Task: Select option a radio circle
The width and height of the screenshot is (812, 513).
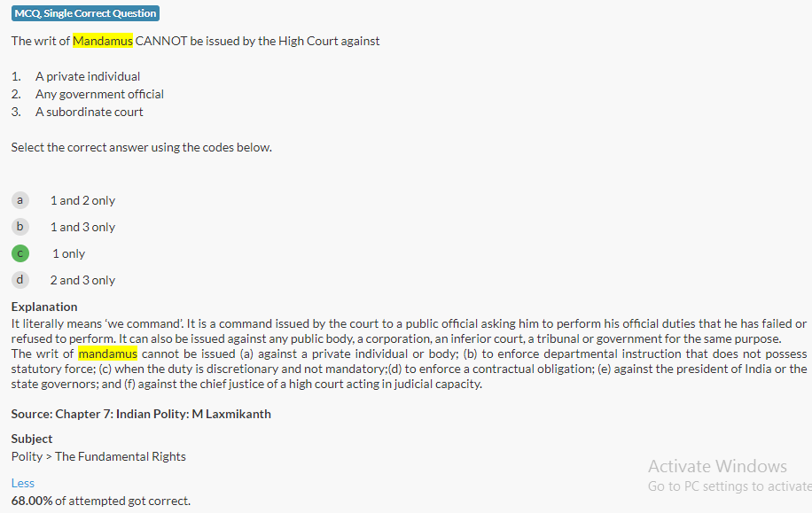Action: (20, 200)
